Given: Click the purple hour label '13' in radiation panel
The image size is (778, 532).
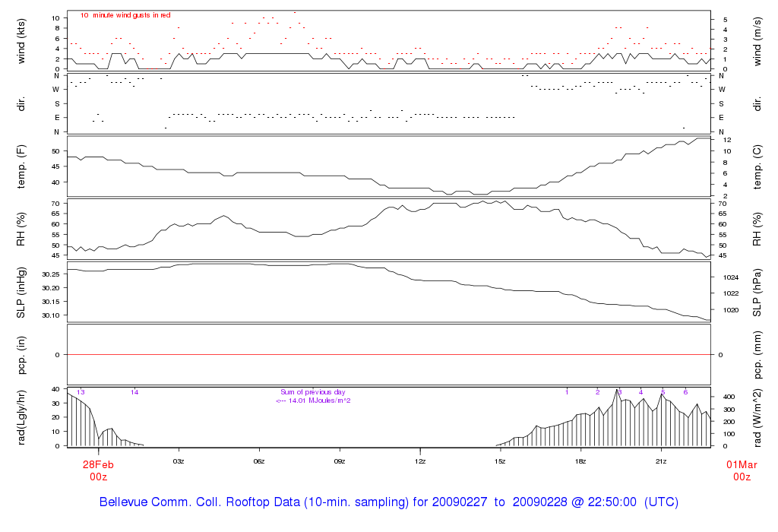Looking at the screenshot, I should coord(81,392).
